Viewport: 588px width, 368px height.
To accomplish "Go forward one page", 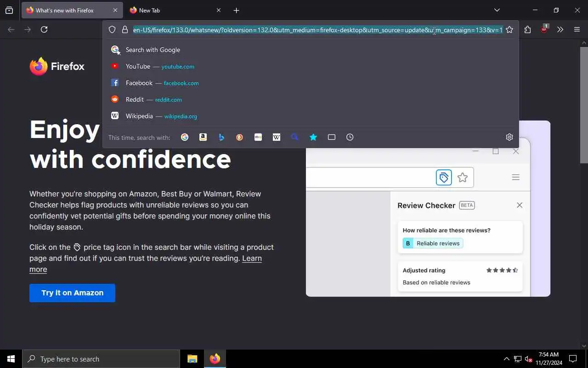I will point(28,29).
